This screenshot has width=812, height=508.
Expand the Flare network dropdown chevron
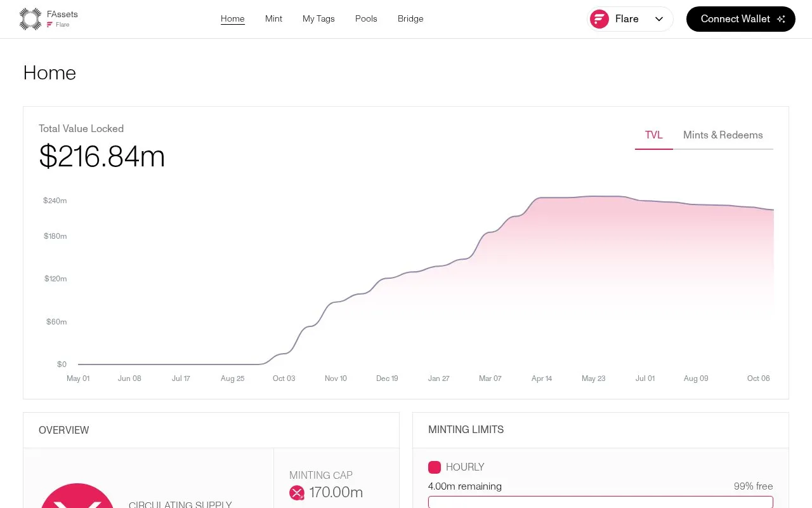pyautogui.click(x=659, y=19)
